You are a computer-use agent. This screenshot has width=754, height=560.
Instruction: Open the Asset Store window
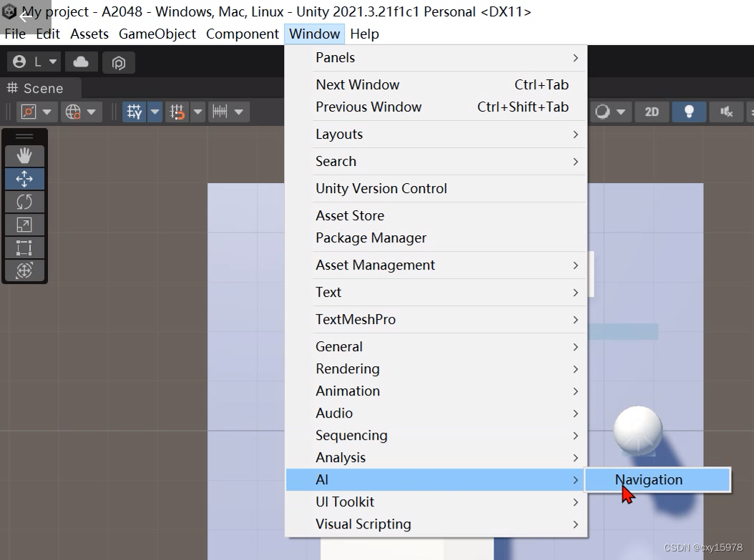(x=436, y=216)
